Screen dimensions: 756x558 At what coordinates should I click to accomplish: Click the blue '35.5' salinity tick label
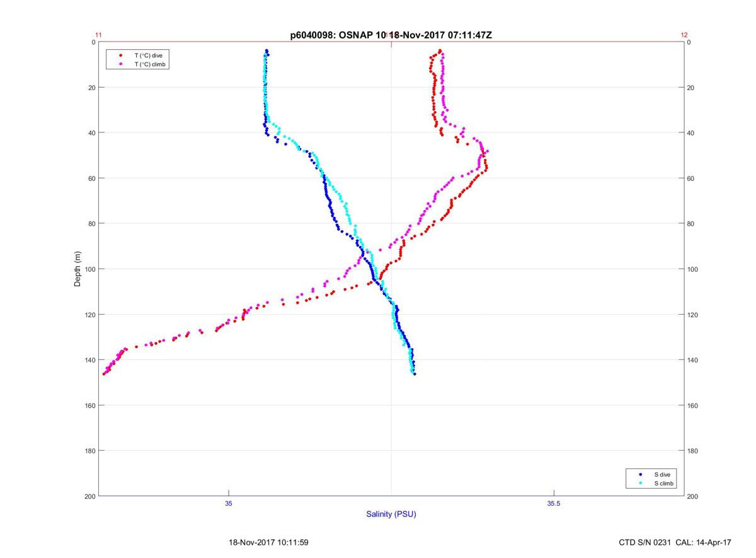[553, 503]
